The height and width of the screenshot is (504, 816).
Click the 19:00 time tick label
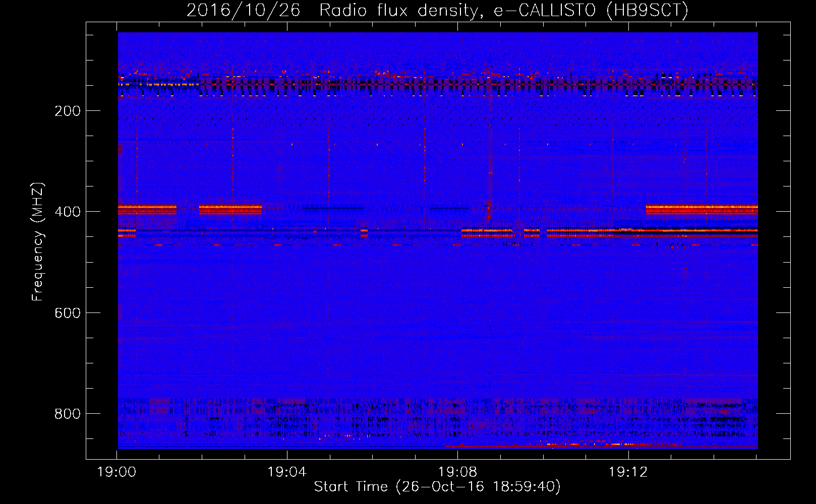tap(117, 472)
